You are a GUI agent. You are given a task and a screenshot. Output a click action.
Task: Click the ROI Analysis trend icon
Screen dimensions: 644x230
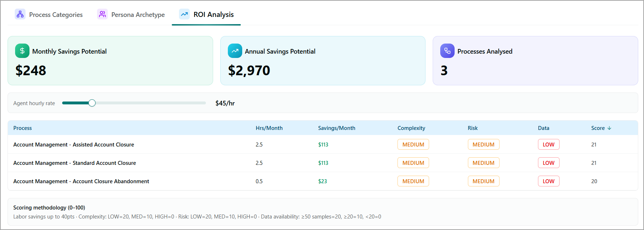point(184,14)
